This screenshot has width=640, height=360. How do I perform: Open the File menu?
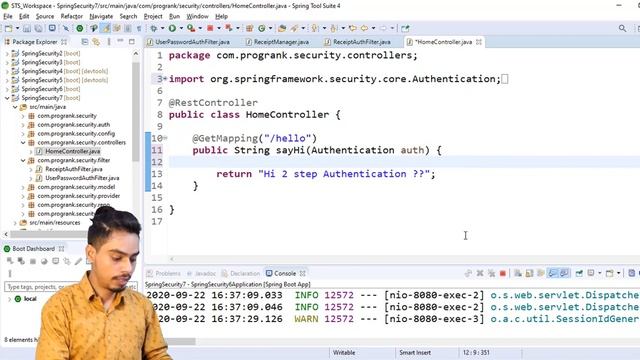(8, 16)
